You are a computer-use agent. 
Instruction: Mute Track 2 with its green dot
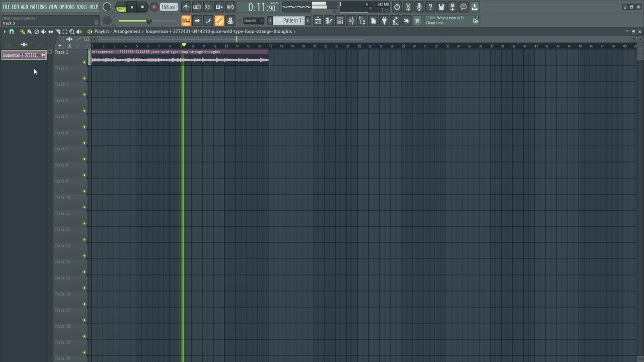coord(84,78)
